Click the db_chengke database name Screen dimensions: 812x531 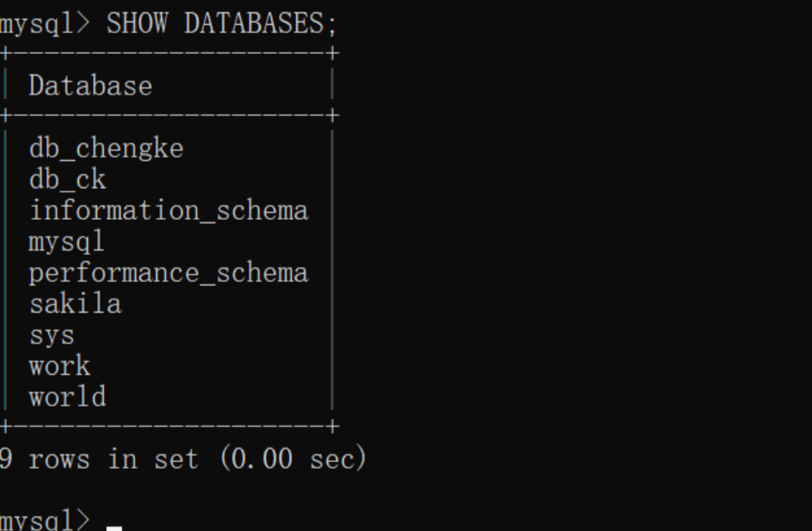[x=106, y=149]
